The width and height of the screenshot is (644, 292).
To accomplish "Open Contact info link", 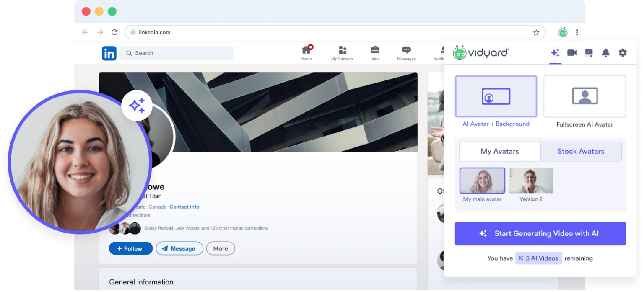I will coord(184,207).
